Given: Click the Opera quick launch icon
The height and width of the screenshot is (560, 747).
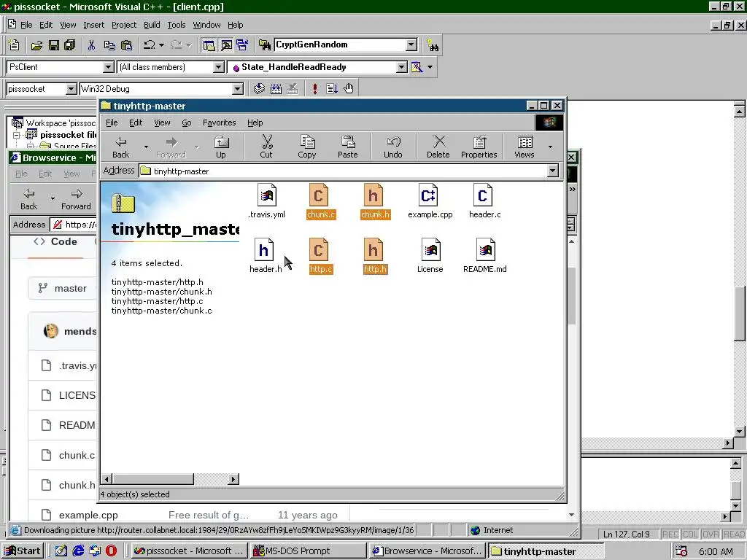Looking at the screenshot, I should (111, 551).
